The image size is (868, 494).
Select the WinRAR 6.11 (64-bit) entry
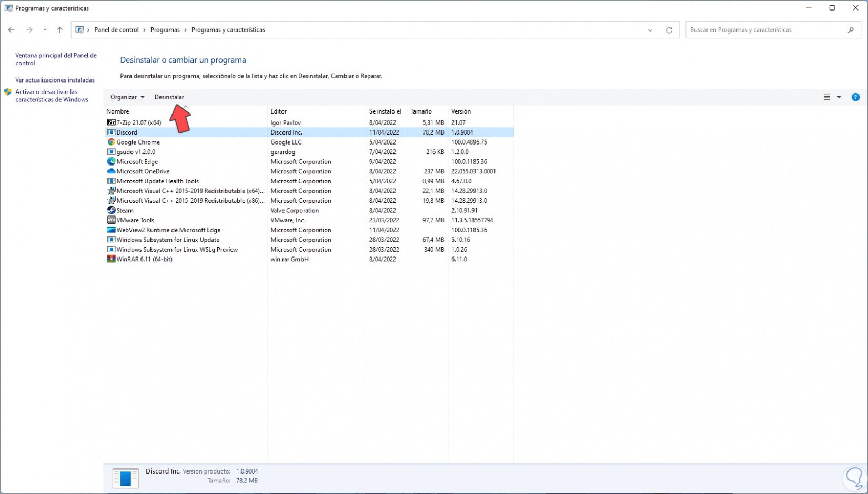[145, 259]
